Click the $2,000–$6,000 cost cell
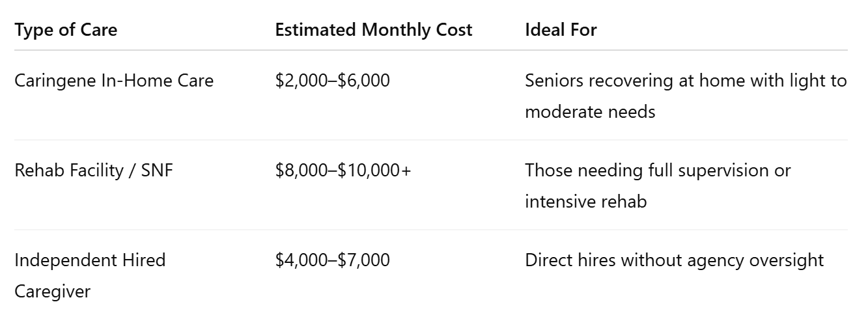 point(333,81)
